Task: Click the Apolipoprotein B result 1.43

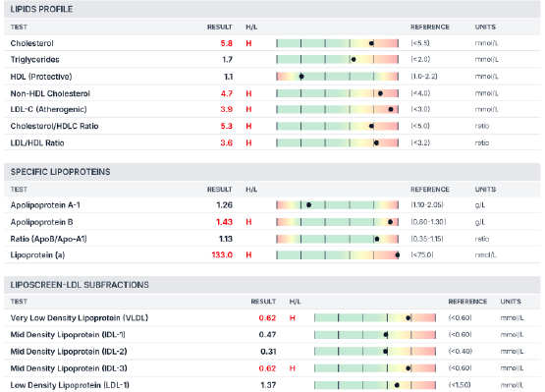Action: 224,222
